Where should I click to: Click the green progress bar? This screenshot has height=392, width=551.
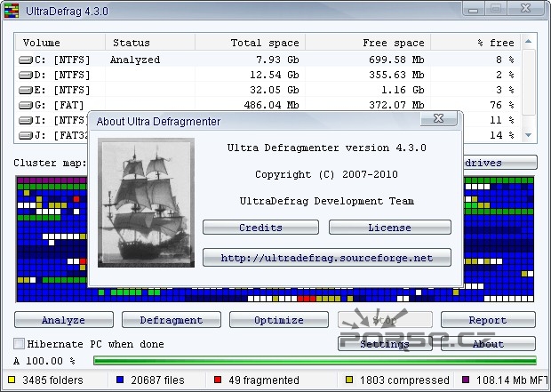[315, 360]
